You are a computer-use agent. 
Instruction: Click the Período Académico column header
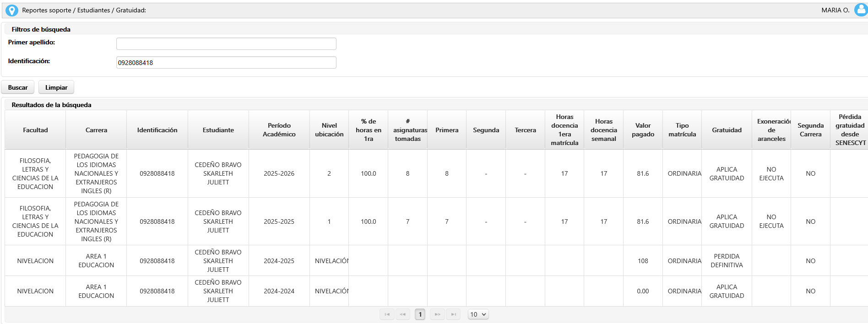[279, 130]
